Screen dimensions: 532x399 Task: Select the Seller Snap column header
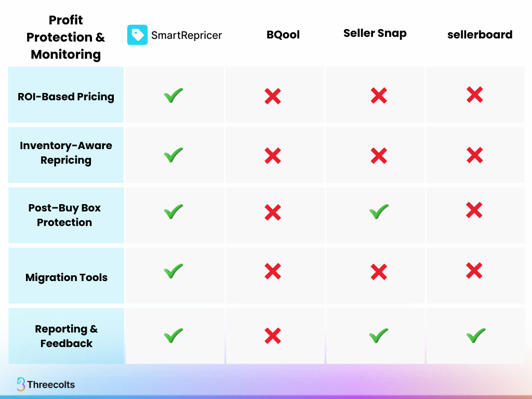click(x=375, y=34)
